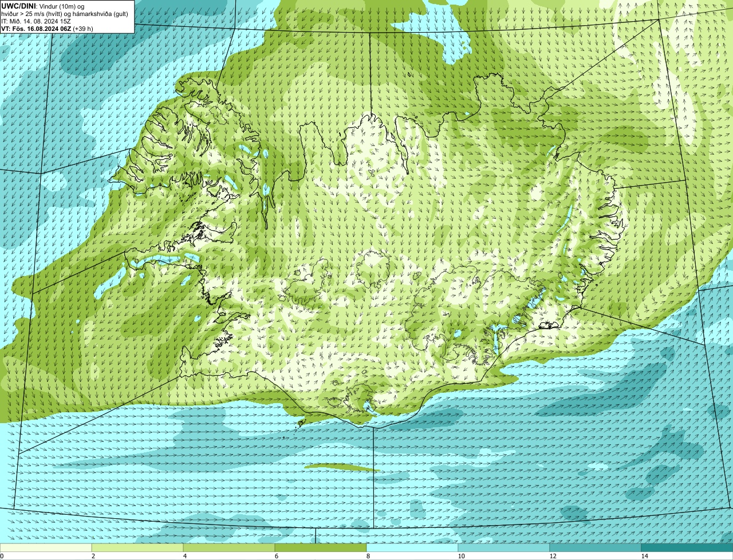Click the 2–4 m/s light green legend swatch
733x560 pixels.
click(137, 547)
